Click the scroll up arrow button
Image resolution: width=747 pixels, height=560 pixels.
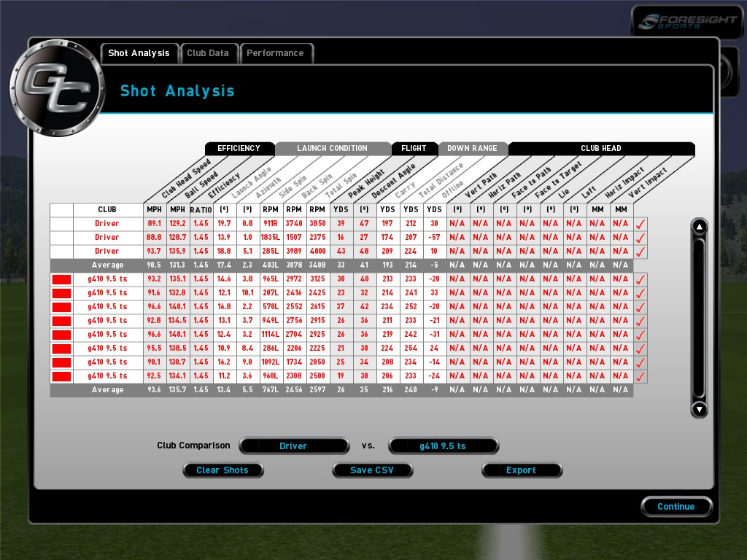[x=699, y=227]
